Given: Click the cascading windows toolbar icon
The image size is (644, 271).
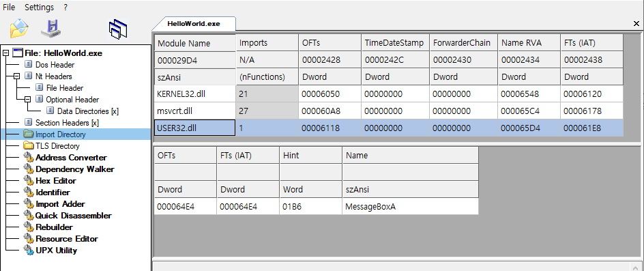Looking at the screenshot, I should coord(118,29).
